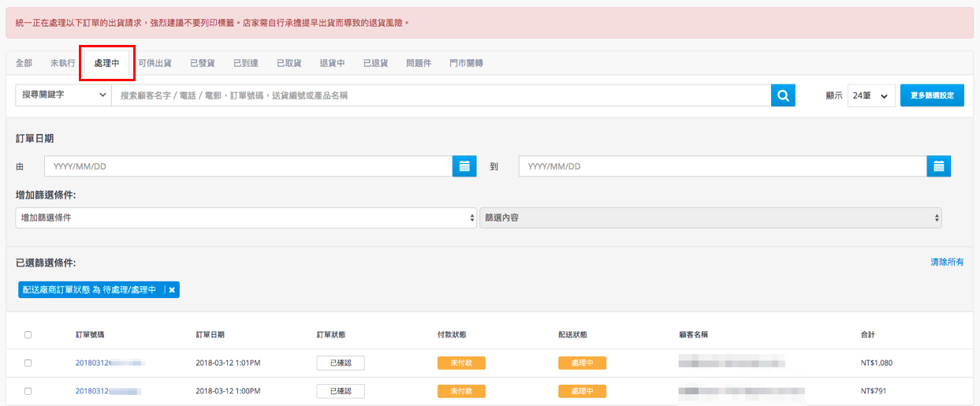This screenshot has height=406, width=980.
Task: Click 處理中 delivery badge in the NT$1,080 row
Action: 582,363
